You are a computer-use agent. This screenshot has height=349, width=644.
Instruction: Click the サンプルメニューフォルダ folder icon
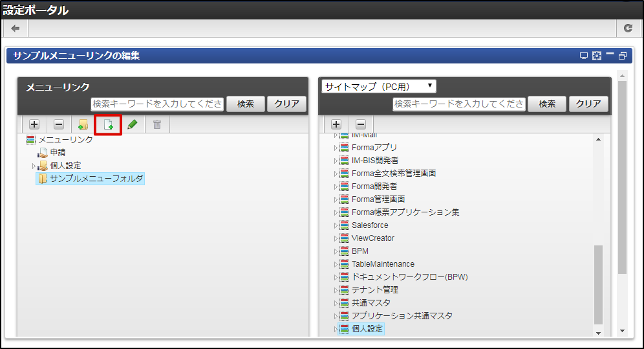click(x=43, y=179)
